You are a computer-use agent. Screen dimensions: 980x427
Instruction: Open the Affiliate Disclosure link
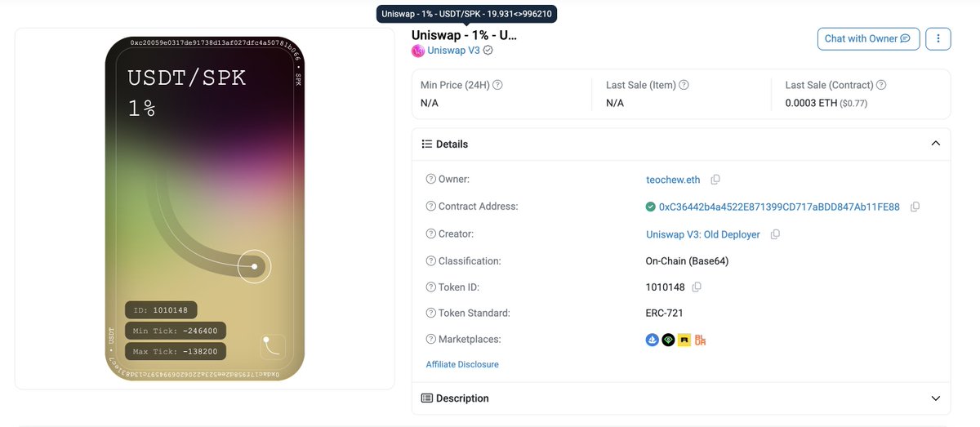pos(462,364)
